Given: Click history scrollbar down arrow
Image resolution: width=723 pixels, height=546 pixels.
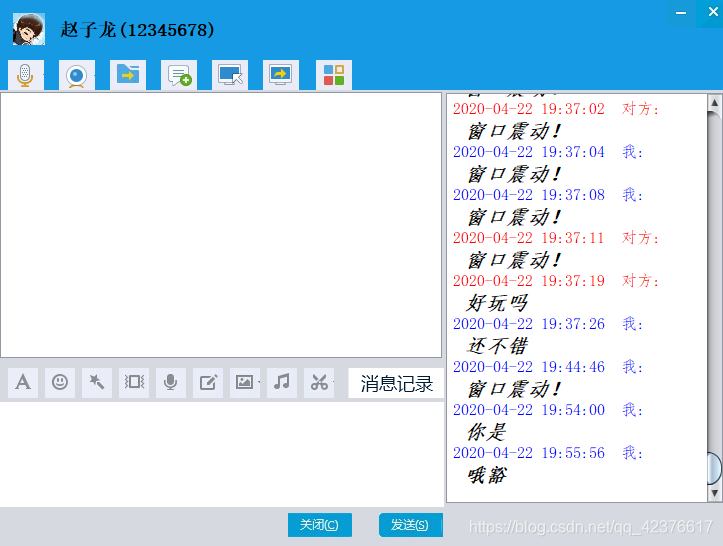Looking at the screenshot, I should click(714, 493).
